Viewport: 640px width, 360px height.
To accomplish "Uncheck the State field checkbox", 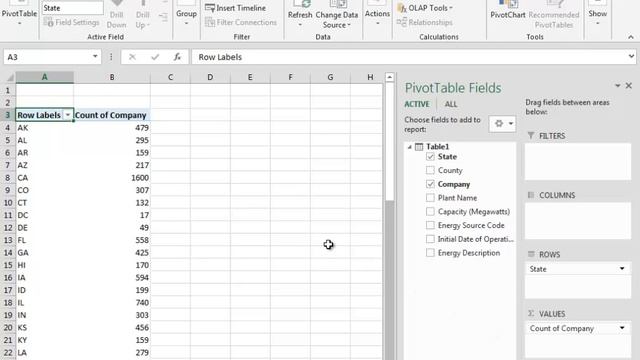I will (x=430, y=157).
